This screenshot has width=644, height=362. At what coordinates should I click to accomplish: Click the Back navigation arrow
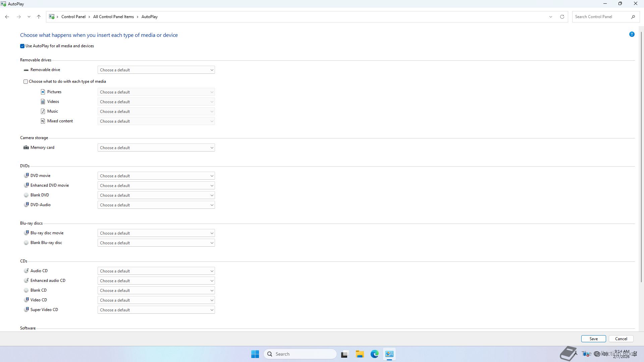[7, 17]
